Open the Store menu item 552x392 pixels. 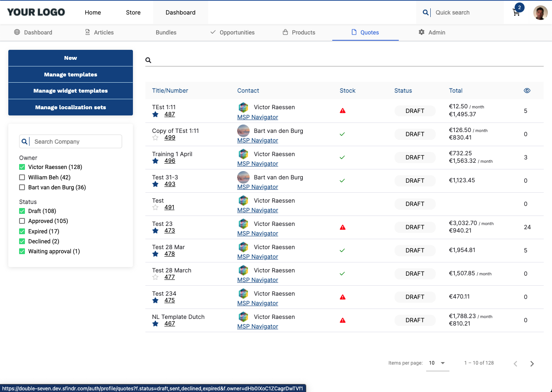[x=133, y=12]
